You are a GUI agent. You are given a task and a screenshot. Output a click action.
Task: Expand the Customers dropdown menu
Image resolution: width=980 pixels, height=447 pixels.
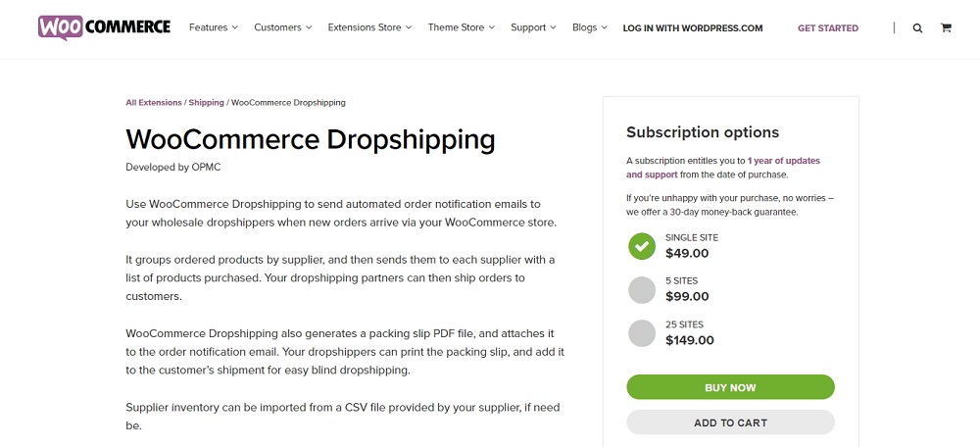click(282, 27)
